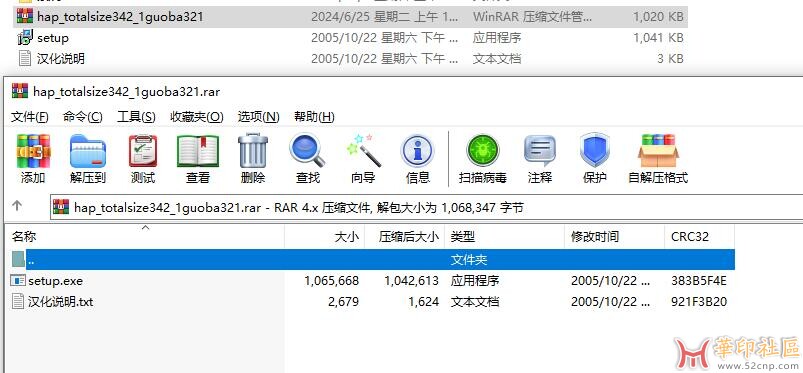Open the 注释 (Comment) icon
This screenshot has width=803, height=373.
(x=540, y=151)
